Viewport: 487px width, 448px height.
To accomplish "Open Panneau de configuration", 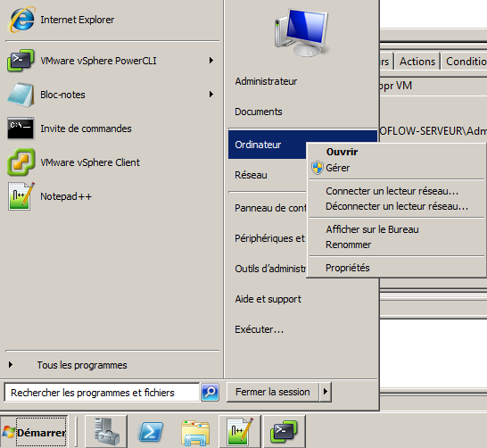I will coord(267,208).
